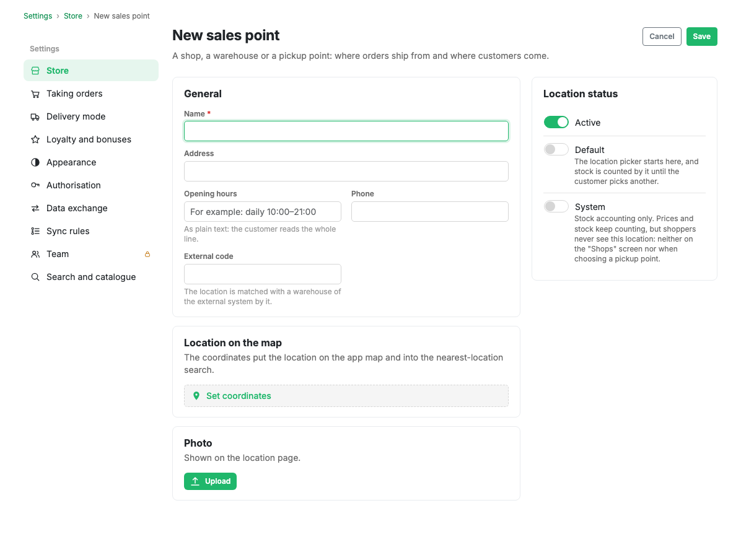
Task: Click into the Address field
Action: (346, 171)
